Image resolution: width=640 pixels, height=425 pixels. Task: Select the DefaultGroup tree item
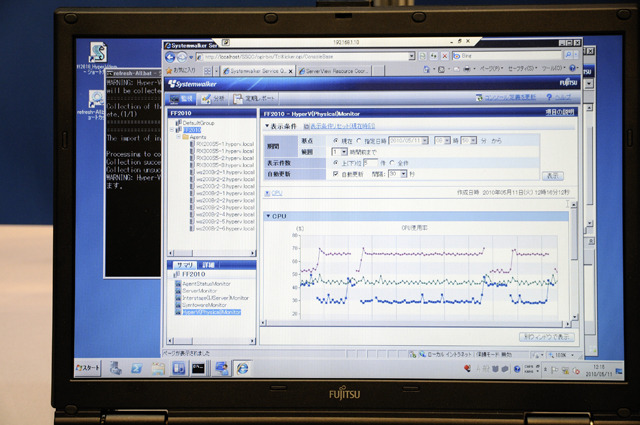pyautogui.click(x=198, y=122)
